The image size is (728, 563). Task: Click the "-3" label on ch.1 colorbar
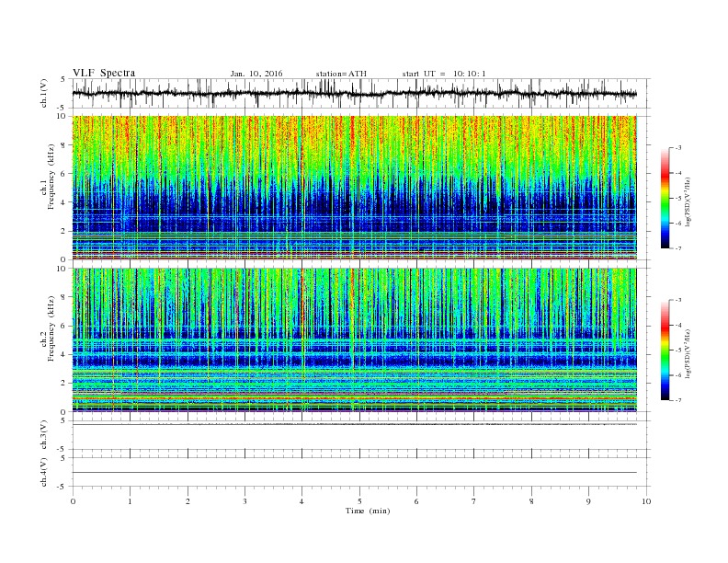click(678, 148)
